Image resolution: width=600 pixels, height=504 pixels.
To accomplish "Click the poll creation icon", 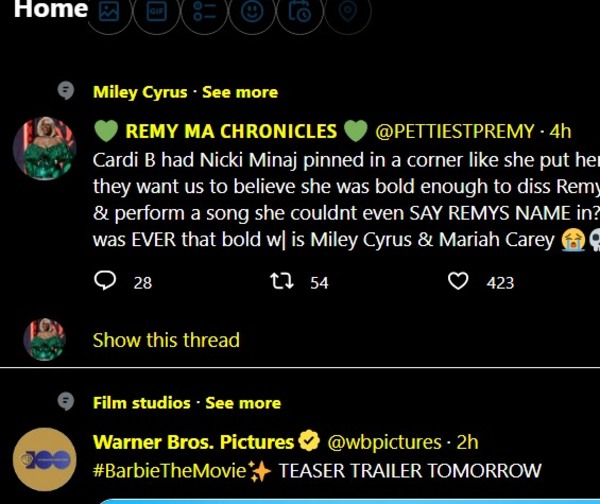I will click(204, 12).
